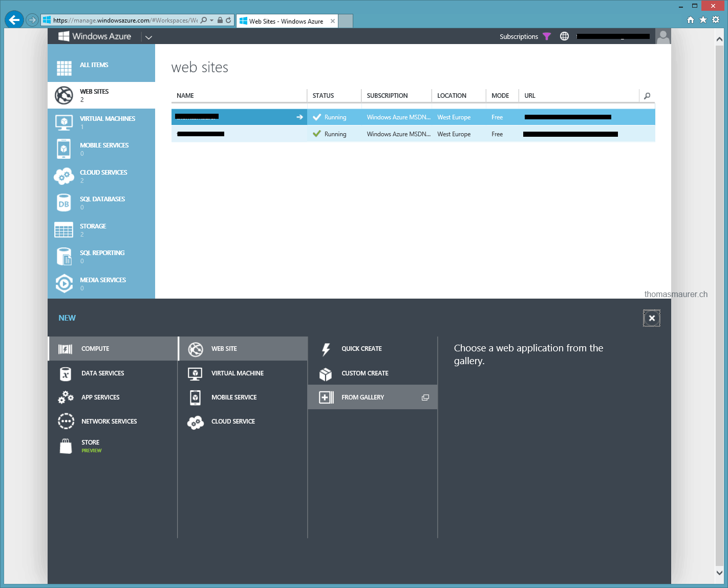Click West Europe in the second row
Viewport: 728px width, 588px height.
tap(454, 134)
